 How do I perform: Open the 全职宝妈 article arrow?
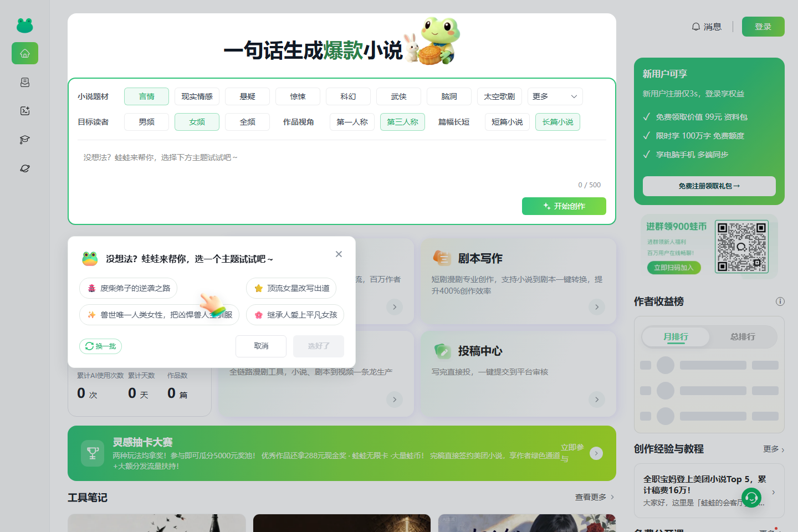tap(774, 492)
